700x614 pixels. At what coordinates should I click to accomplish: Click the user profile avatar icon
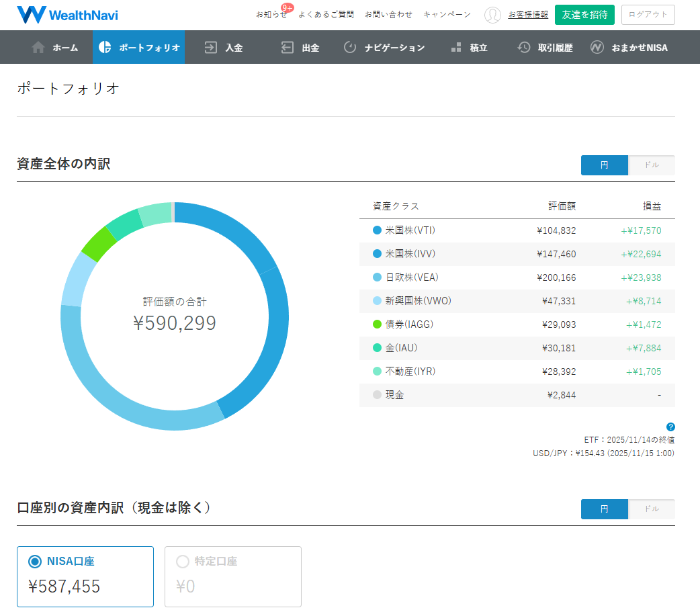(492, 15)
